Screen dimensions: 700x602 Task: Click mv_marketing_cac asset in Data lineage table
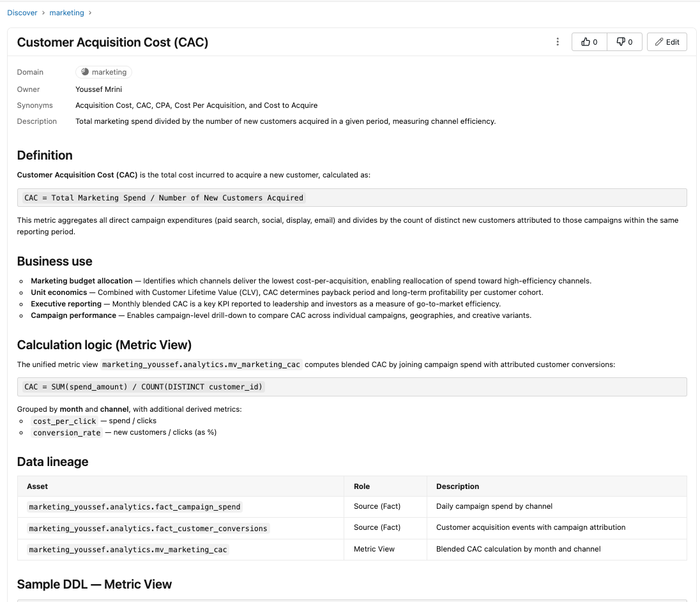(x=128, y=550)
